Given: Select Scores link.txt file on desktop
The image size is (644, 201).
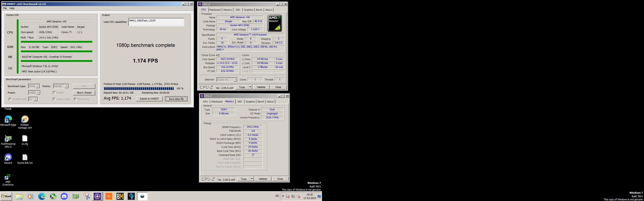Looking at the screenshot, I should click(25, 159).
